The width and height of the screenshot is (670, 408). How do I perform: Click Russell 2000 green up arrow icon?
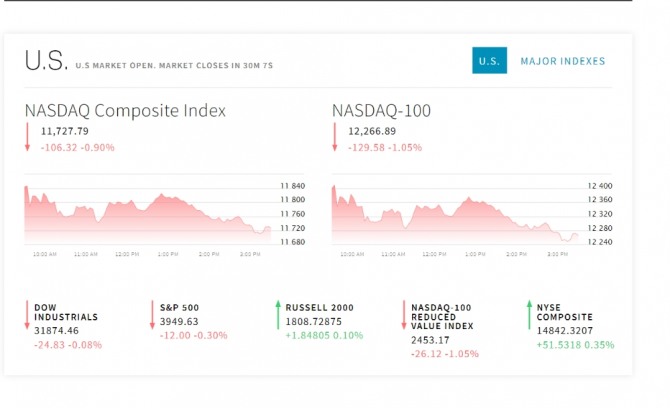click(x=278, y=314)
